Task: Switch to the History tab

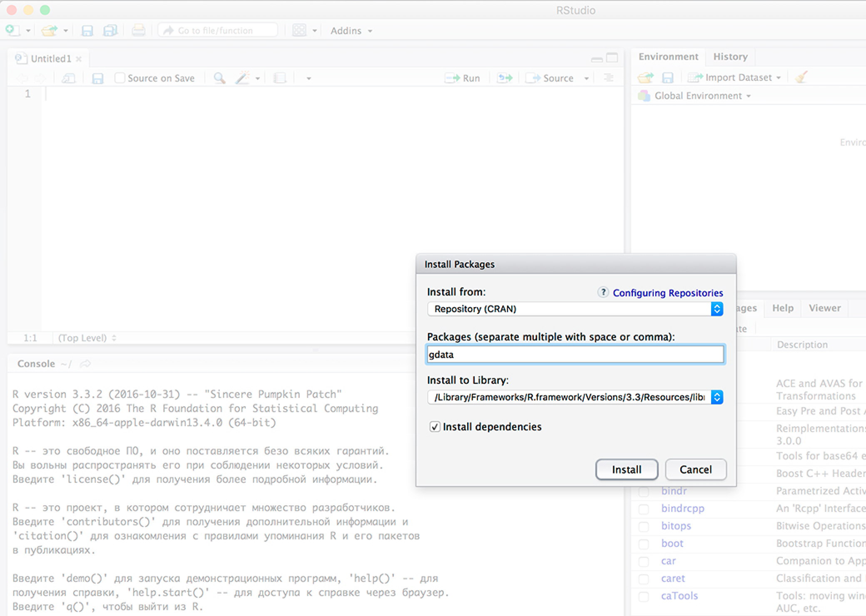Action: 730,57
